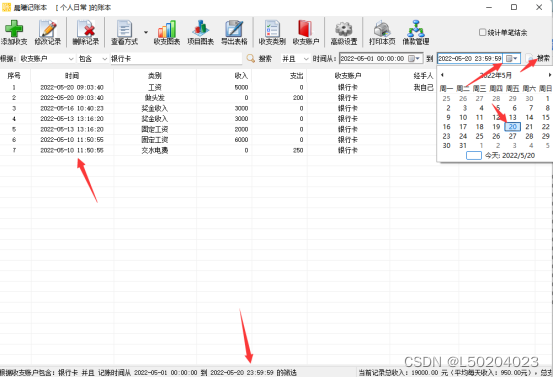
Task: Select day 13 in the calendar
Action: (x=513, y=117)
